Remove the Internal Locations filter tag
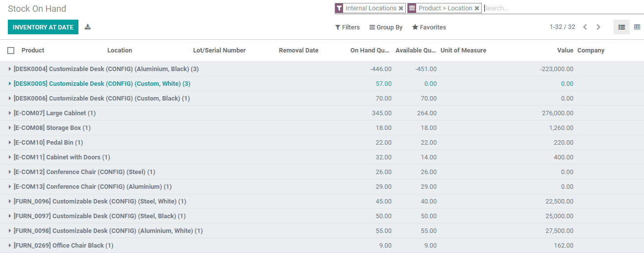Image resolution: width=644 pixels, height=253 pixels. coord(401,8)
